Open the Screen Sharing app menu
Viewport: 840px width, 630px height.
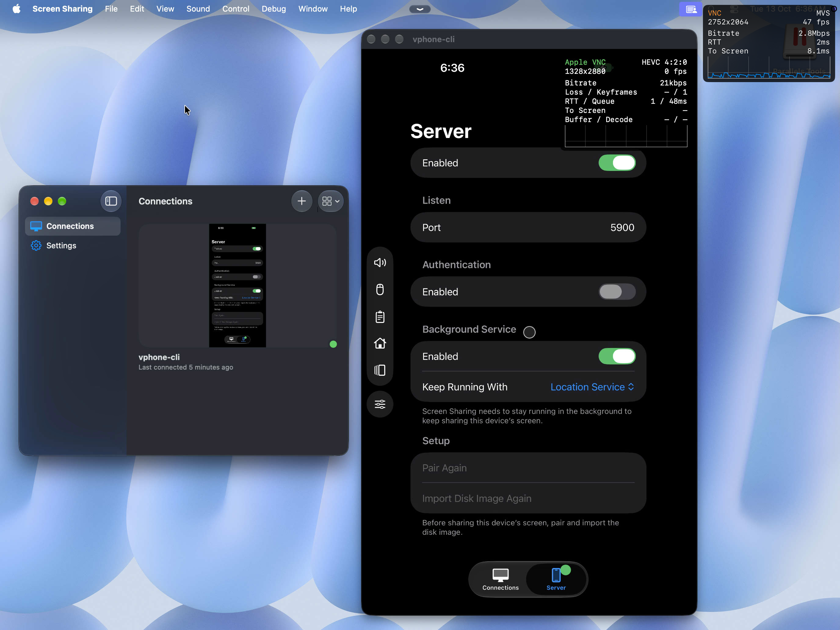point(63,9)
